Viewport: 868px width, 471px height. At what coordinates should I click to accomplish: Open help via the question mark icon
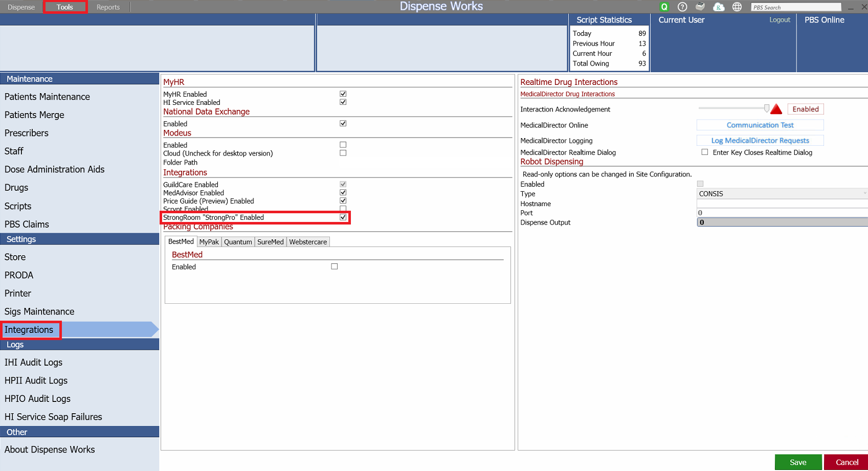point(682,7)
